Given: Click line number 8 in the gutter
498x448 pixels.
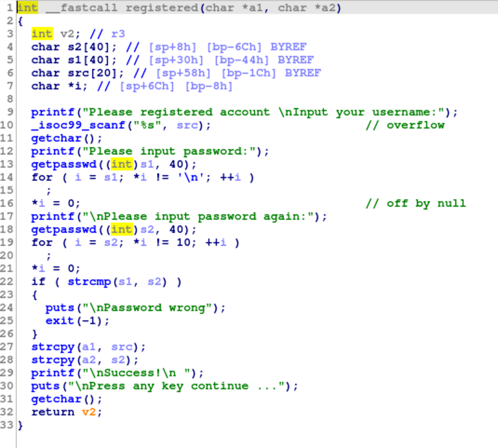Looking at the screenshot, I should click(10, 99).
